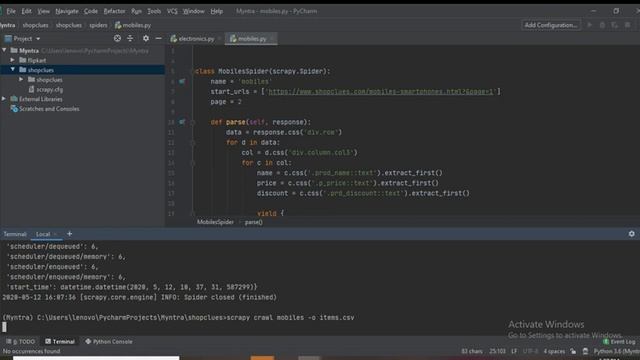The height and width of the screenshot is (360, 640).
Task: Click the override gutter icon beside name line
Action: [182, 82]
